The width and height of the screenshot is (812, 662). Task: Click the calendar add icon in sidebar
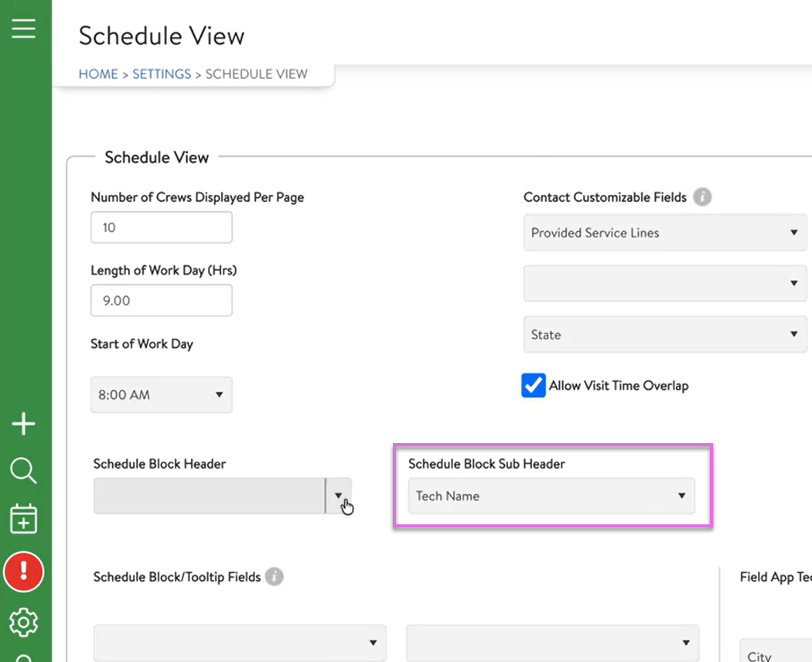tap(23, 519)
